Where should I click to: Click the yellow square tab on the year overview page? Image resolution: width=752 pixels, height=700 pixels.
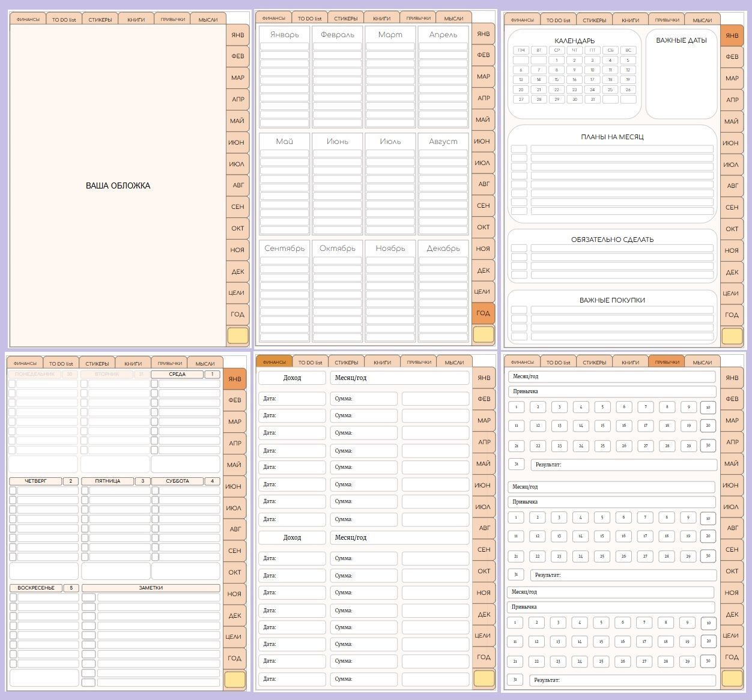(x=484, y=334)
